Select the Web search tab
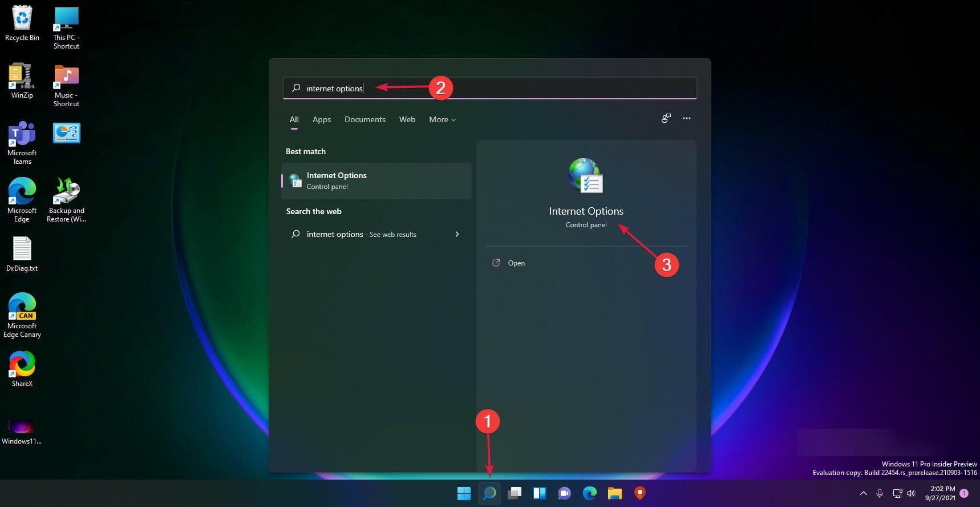The image size is (980, 507). [x=407, y=119]
